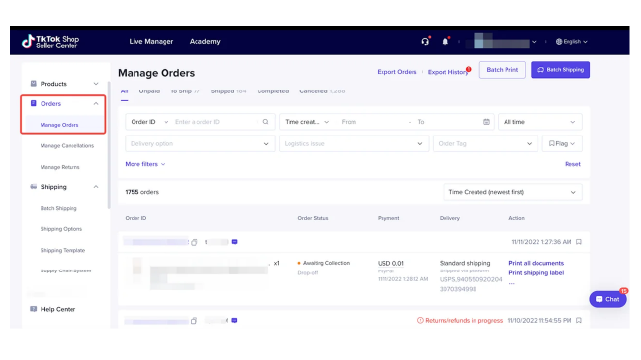Switch to the Shipped tab

click(x=229, y=92)
